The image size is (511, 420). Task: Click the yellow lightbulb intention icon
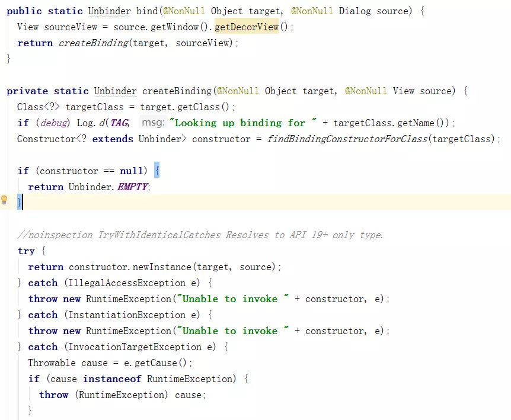[x=4, y=200]
